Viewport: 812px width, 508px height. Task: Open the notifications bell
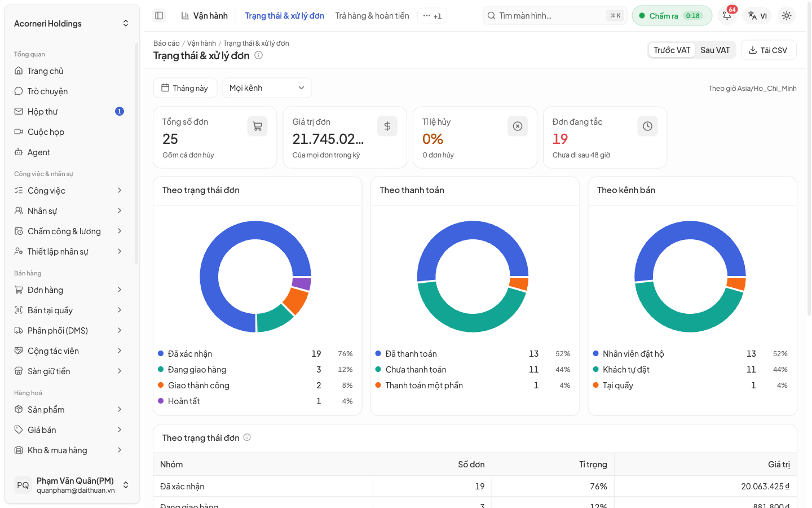pos(727,16)
